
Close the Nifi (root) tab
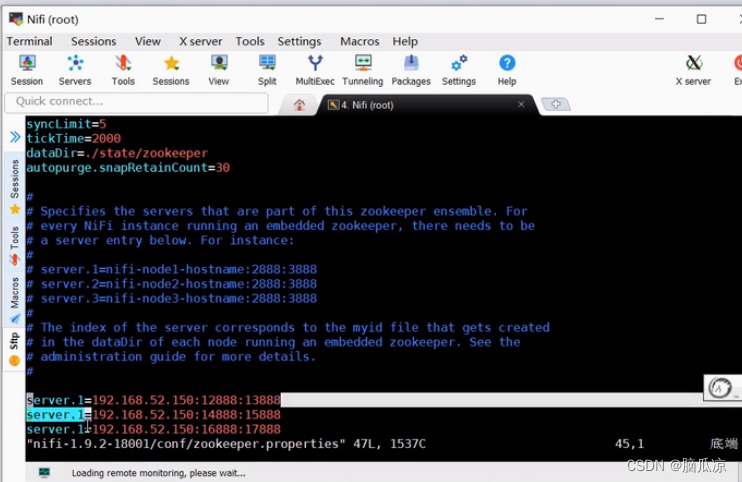pos(521,104)
